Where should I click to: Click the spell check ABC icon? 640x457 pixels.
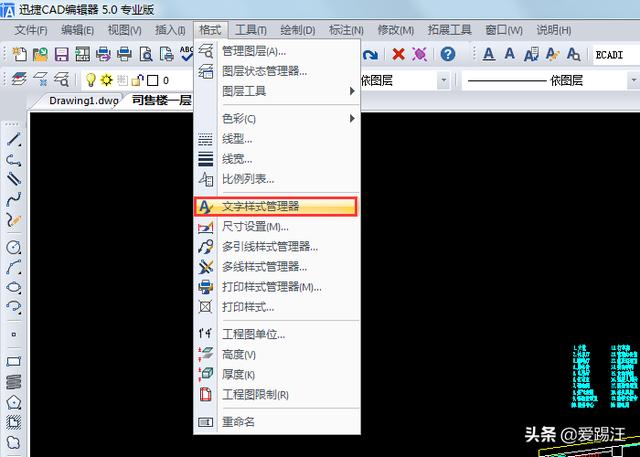pos(186,53)
